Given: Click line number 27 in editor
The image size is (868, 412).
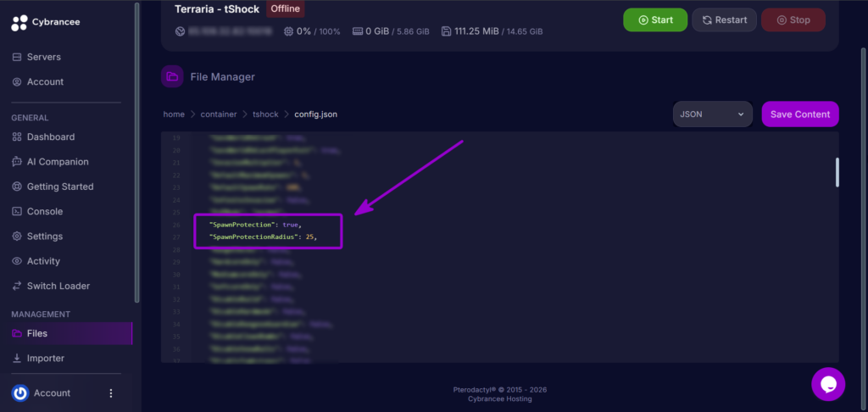Looking at the screenshot, I should pyautogui.click(x=176, y=237).
